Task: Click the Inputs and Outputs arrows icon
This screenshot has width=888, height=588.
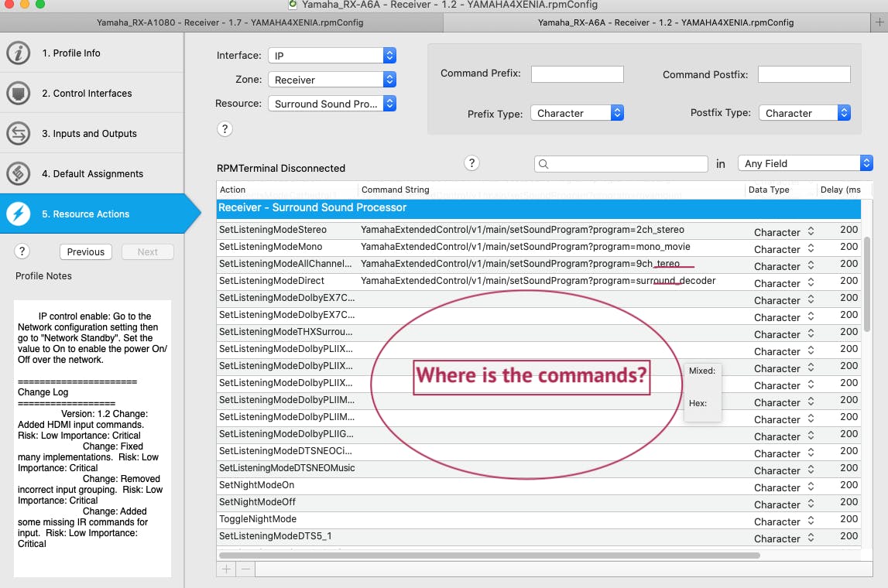Action: [x=18, y=133]
